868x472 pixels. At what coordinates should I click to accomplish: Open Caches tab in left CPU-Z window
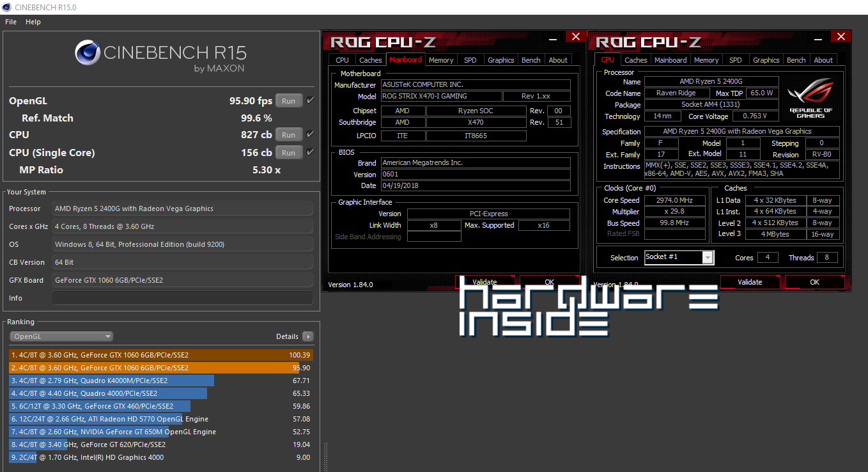point(371,60)
